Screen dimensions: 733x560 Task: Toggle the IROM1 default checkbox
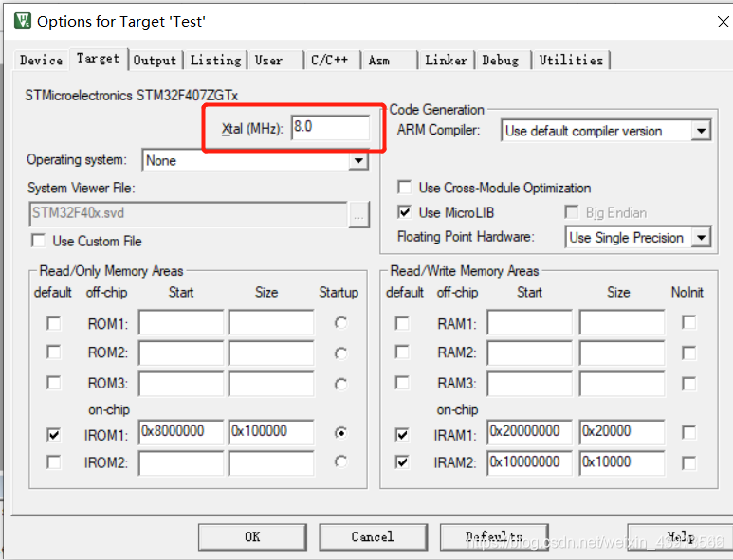[54, 434]
